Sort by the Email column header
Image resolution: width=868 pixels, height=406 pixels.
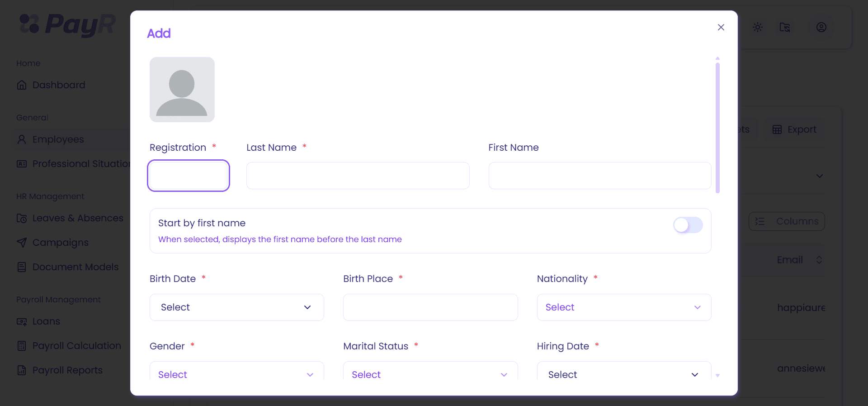(790, 260)
